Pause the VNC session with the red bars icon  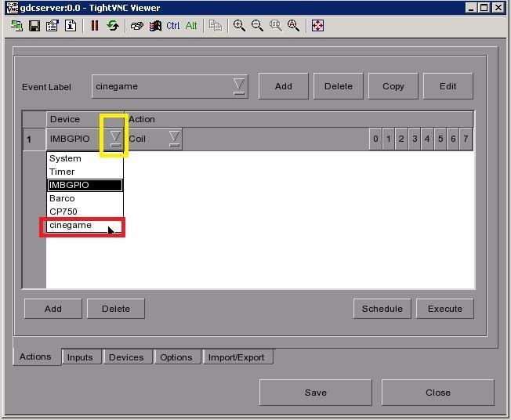point(95,26)
